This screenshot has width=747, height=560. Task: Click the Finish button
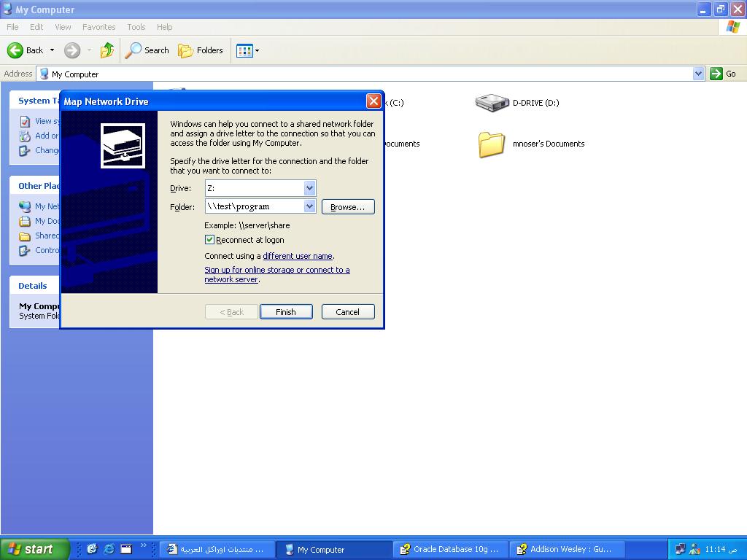click(x=286, y=311)
